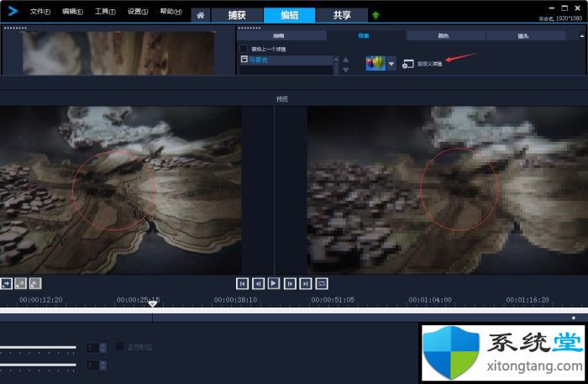Toggle the square mosaic checkbox

coord(119,347)
